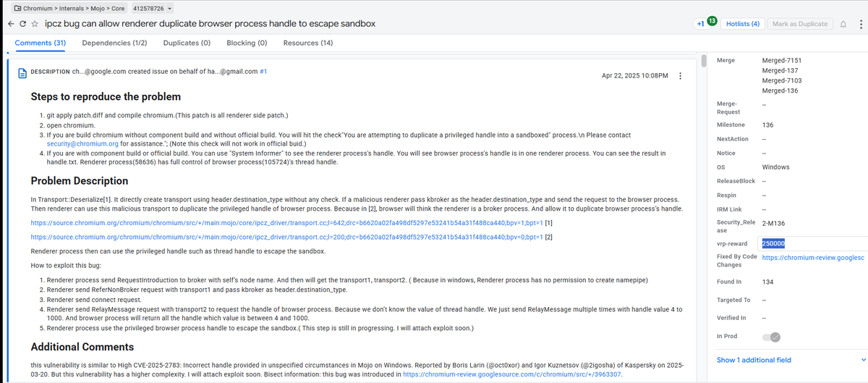The width and height of the screenshot is (868, 383).
Task: Go back with the left arrow icon
Action: click(x=10, y=24)
